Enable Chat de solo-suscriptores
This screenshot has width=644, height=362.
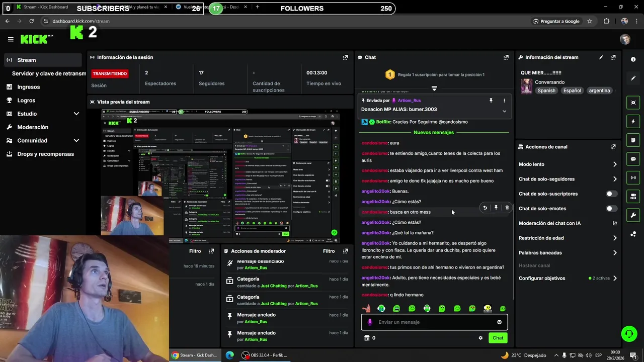(611, 194)
